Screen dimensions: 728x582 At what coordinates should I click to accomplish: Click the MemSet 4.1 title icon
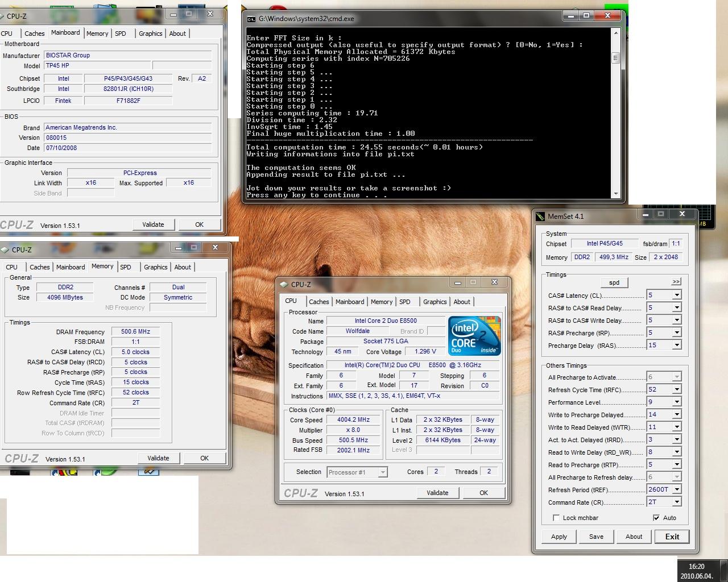coord(540,217)
